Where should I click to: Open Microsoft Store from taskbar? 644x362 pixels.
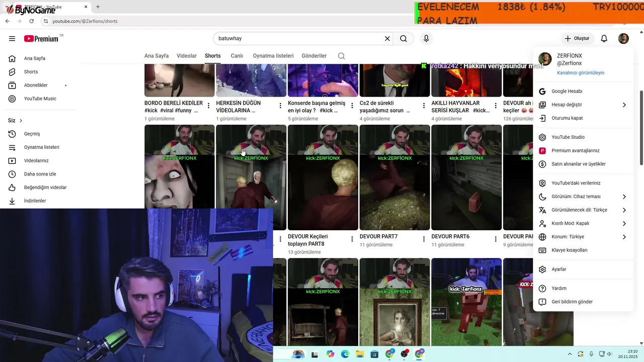click(x=374, y=354)
